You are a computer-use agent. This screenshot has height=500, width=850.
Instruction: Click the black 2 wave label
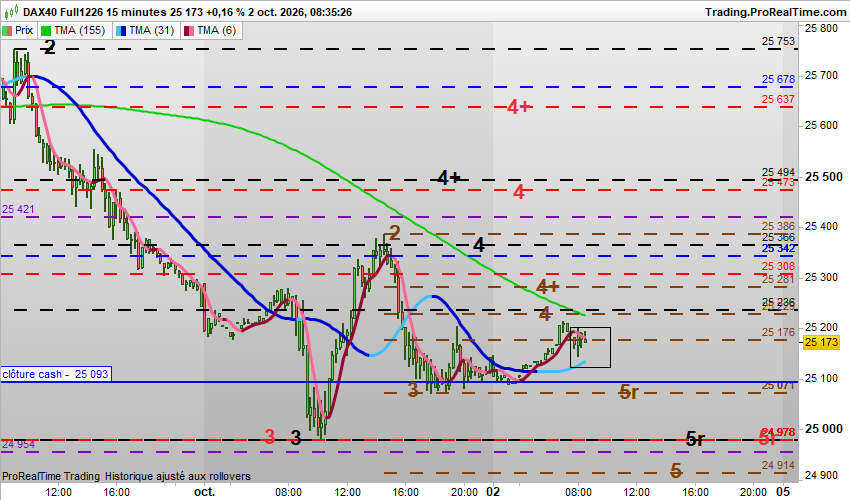click(49, 48)
